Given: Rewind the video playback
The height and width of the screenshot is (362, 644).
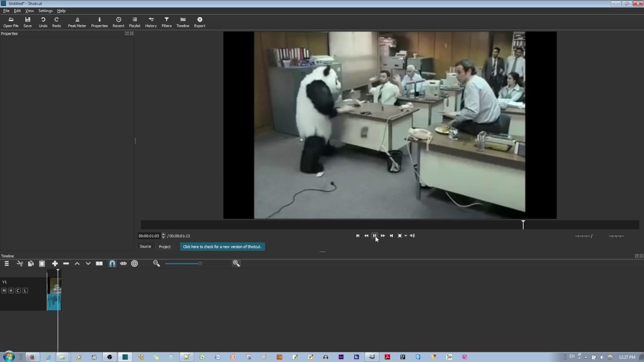Looking at the screenshot, I should pyautogui.click(x=366, y=236).
